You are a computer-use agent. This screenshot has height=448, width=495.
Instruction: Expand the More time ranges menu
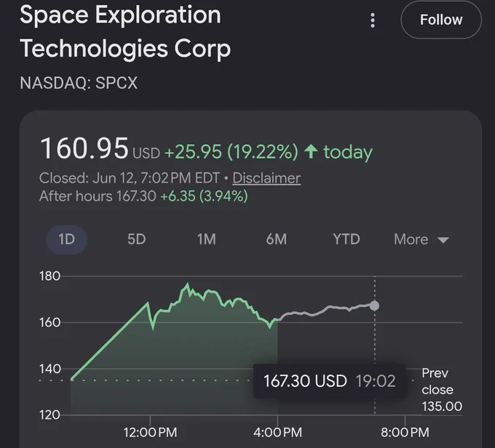[x=421, y=239]
